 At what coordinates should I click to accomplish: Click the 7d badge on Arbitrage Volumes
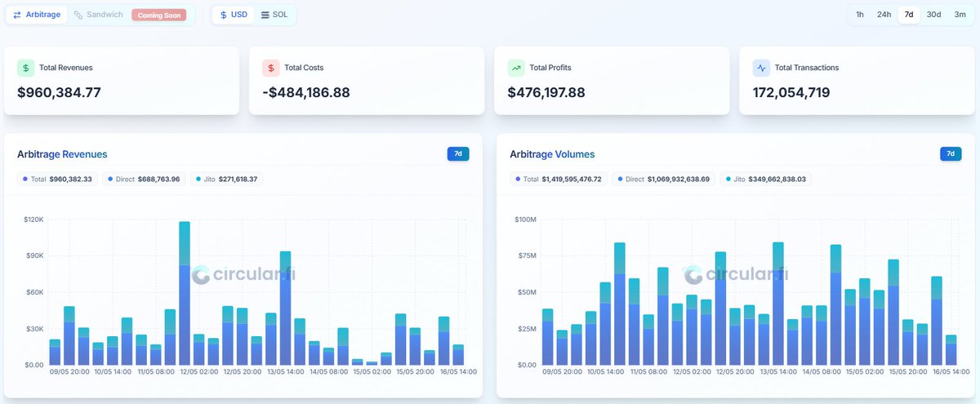click(951, 153)
